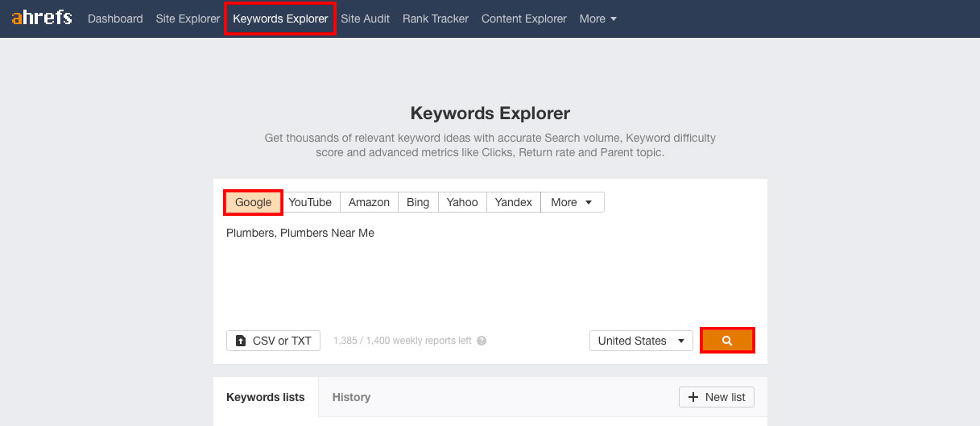Image resolution: width=980 pixels, height=426 pixels.
Task: Expand the More menu in top navigation
Action: point(598,19)
